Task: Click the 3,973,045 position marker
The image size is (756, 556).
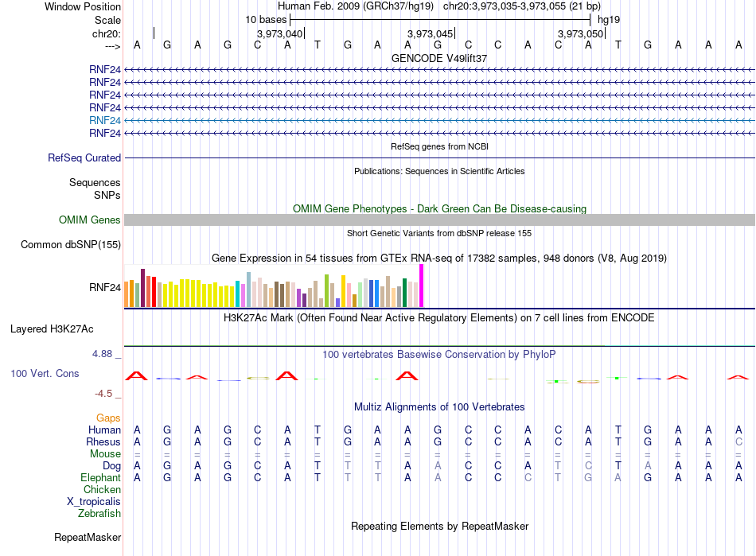Action: pyautogui.click(x=431, y=33)
